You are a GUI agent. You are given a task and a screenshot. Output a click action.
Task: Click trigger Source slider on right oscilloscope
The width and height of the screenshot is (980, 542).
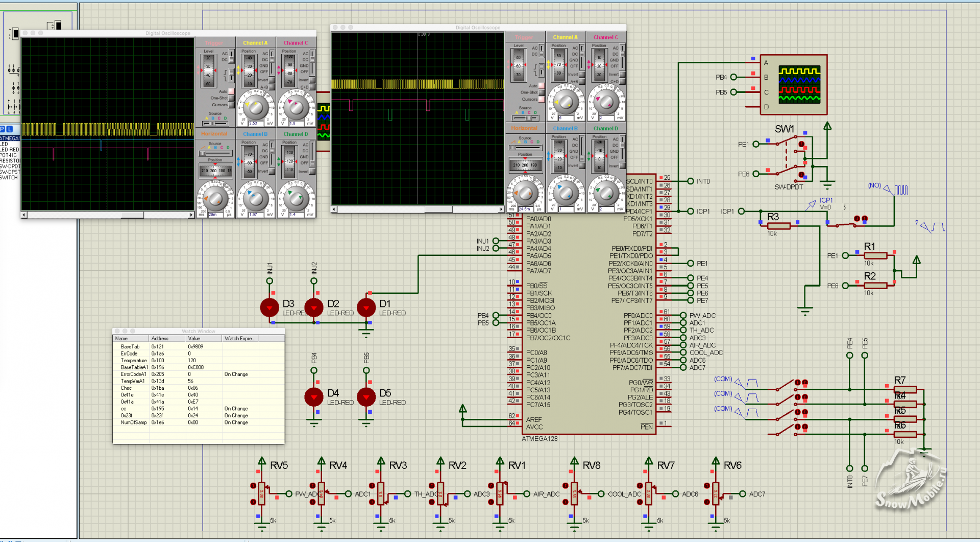[x=525, y=118]
